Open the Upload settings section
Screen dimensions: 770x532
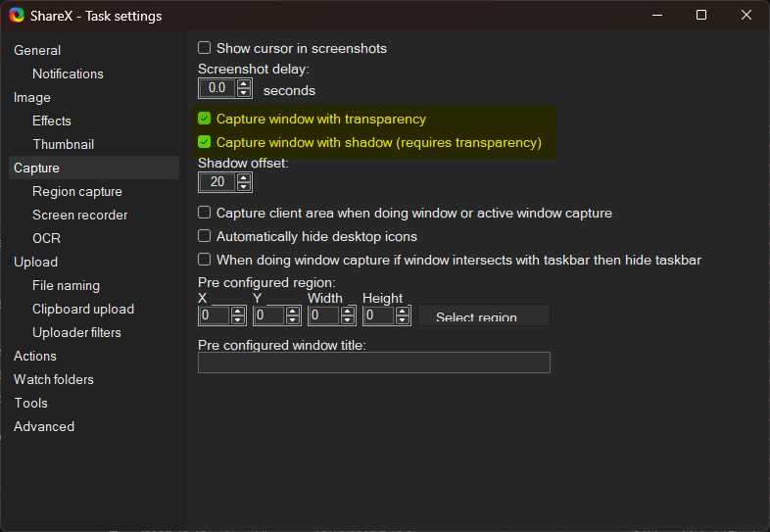tap(36, 263)
